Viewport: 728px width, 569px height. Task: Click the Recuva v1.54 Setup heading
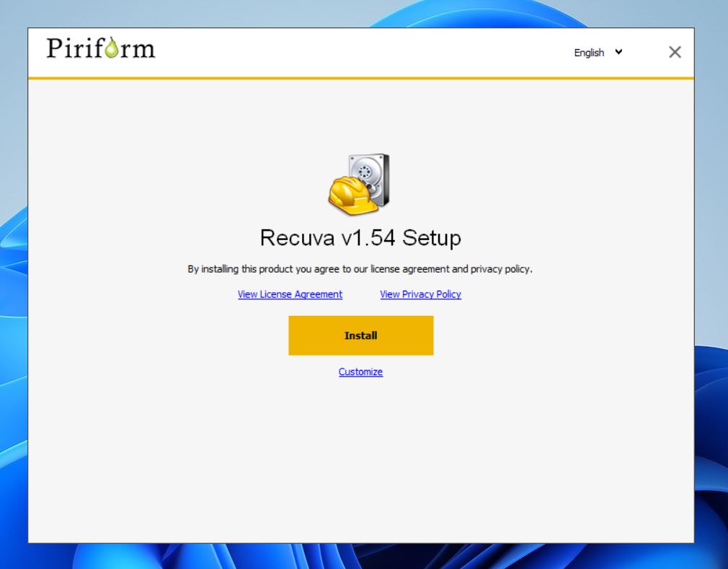pos(360,238)
